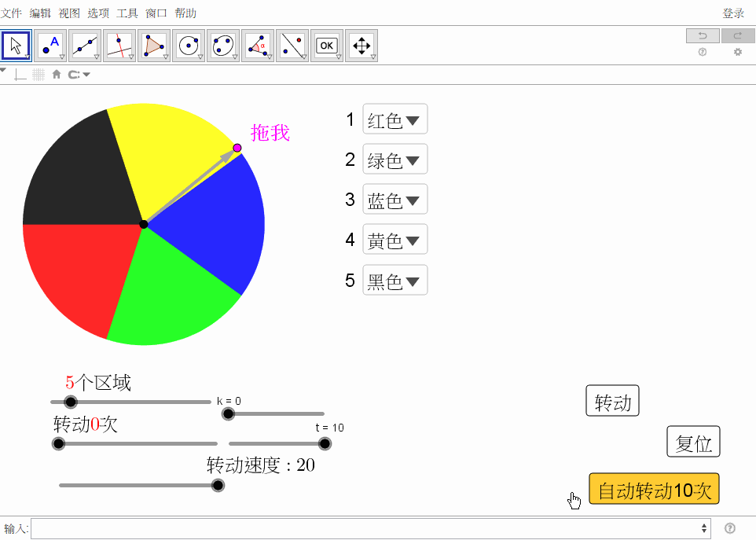Open region 5 color dropdown 黑色
The image size is (756, 540).
coord(395,280)
